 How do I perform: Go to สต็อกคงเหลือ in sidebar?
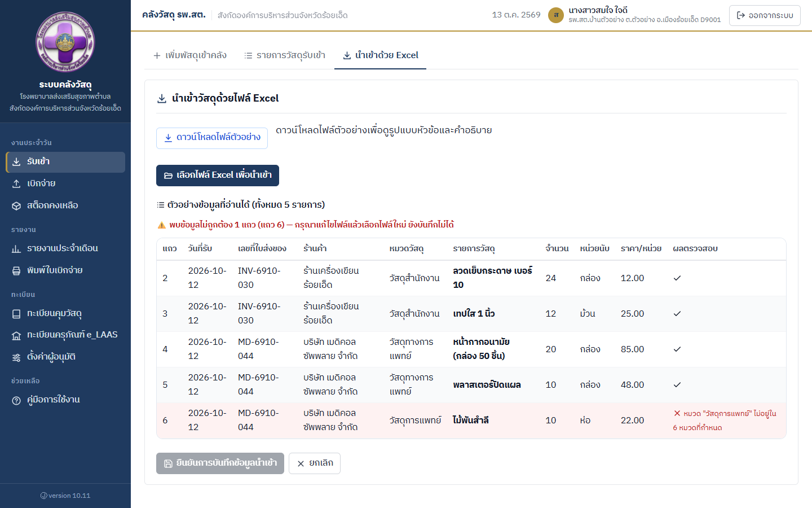point(65,206)
